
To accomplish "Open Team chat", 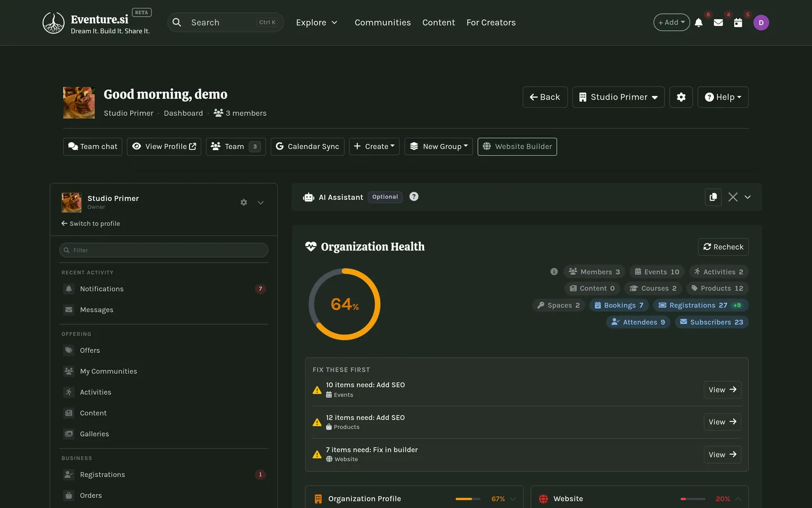I will pos(92,147).
